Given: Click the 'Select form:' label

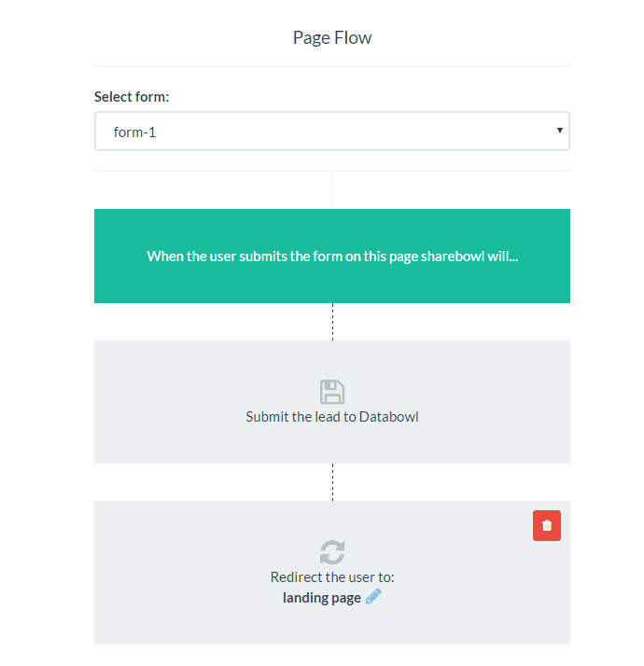Looking at the screenshot, I should (132, 96).
